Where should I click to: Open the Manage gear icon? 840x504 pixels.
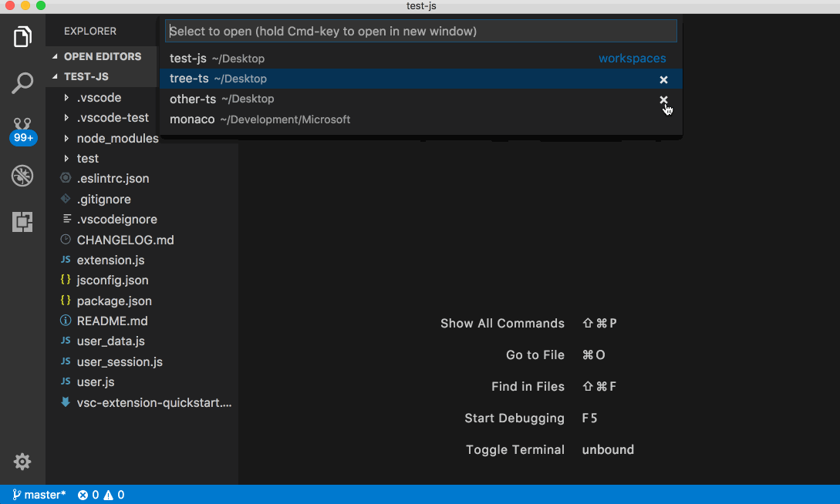(22, 462)
